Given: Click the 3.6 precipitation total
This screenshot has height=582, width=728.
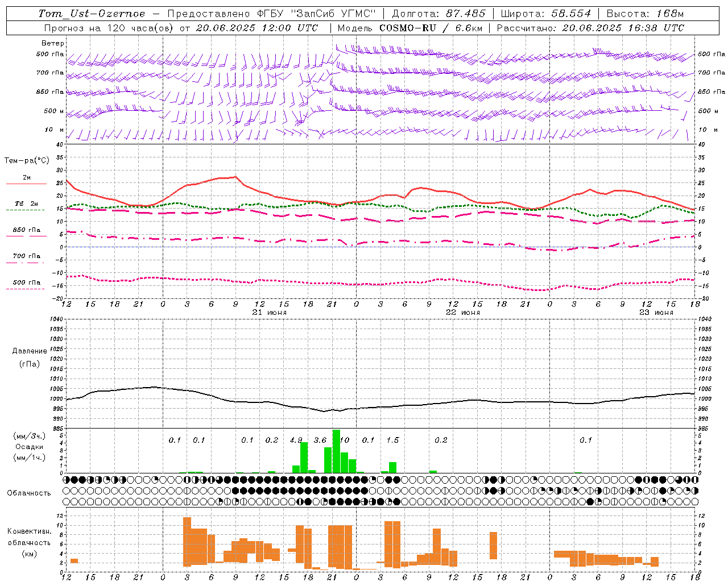Looking at the screenshot, I should [320, 440].
